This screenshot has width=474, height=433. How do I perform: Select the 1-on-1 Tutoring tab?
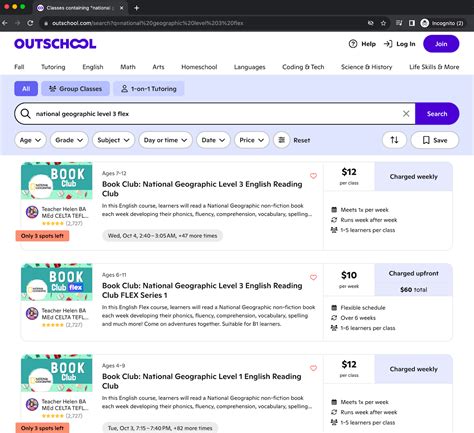(x=149, y=89)
